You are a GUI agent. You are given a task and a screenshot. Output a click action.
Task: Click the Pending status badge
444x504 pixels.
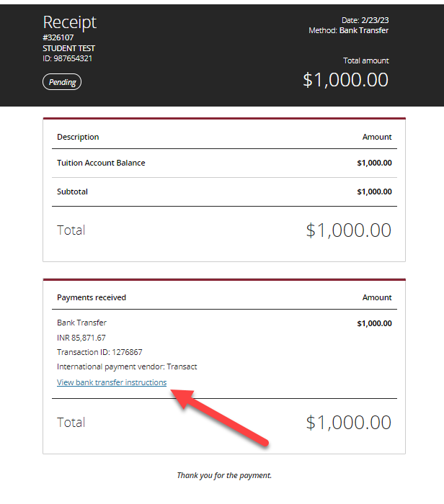(x=62, y=82)
